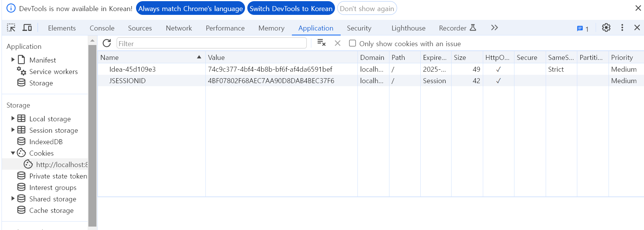Click sidebar scrollbar up arrow
Screen dimensions: 644x230
tap(92, 40)
